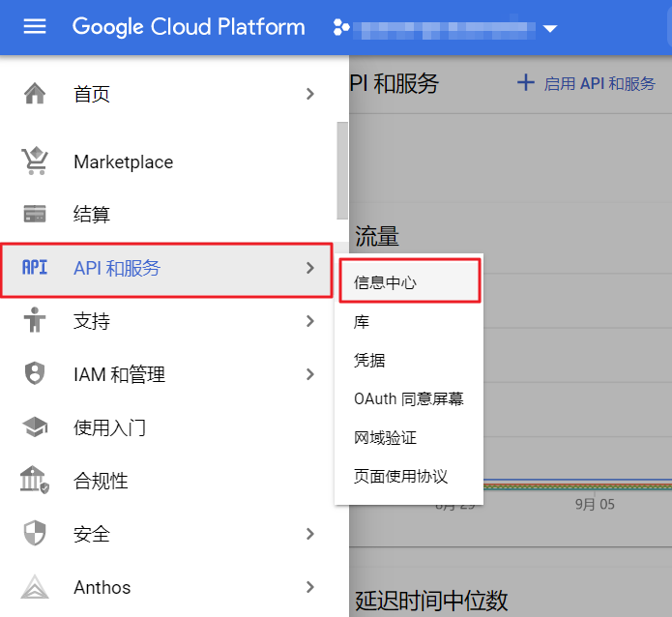
Task: Click 启用 API 和服务 button
Action: pos(587,83)
